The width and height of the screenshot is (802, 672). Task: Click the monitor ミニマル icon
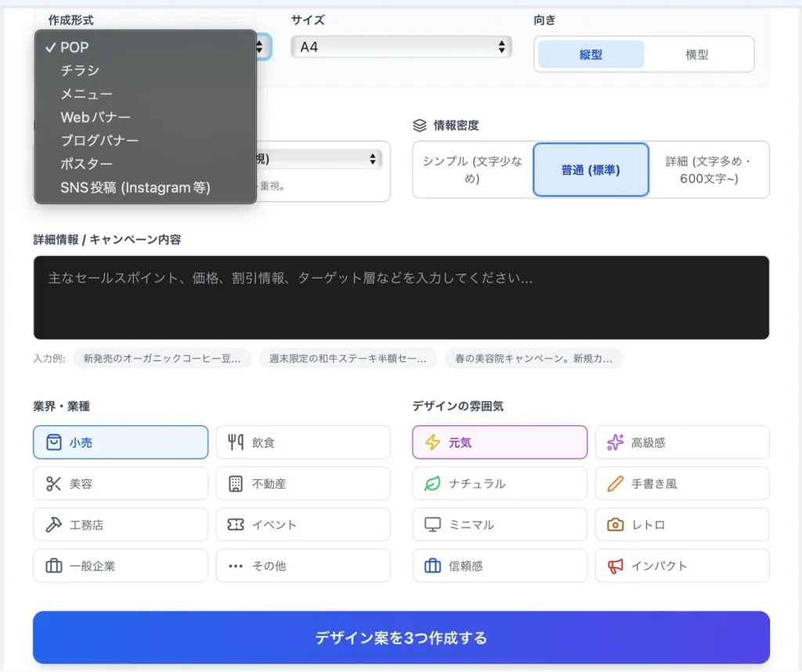[432, 525]
